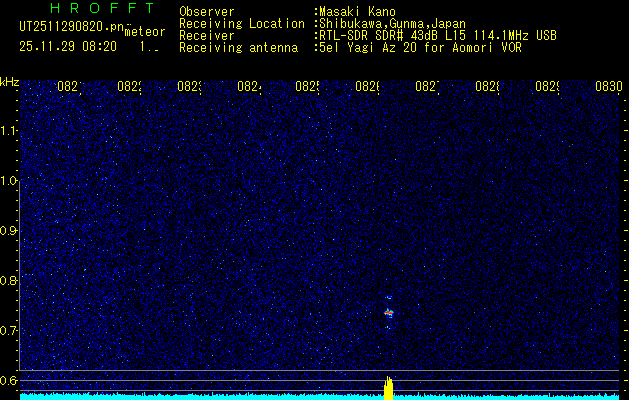
Task: Select the date and time 25.11.29 08:20
Action: tap(68, 47)
